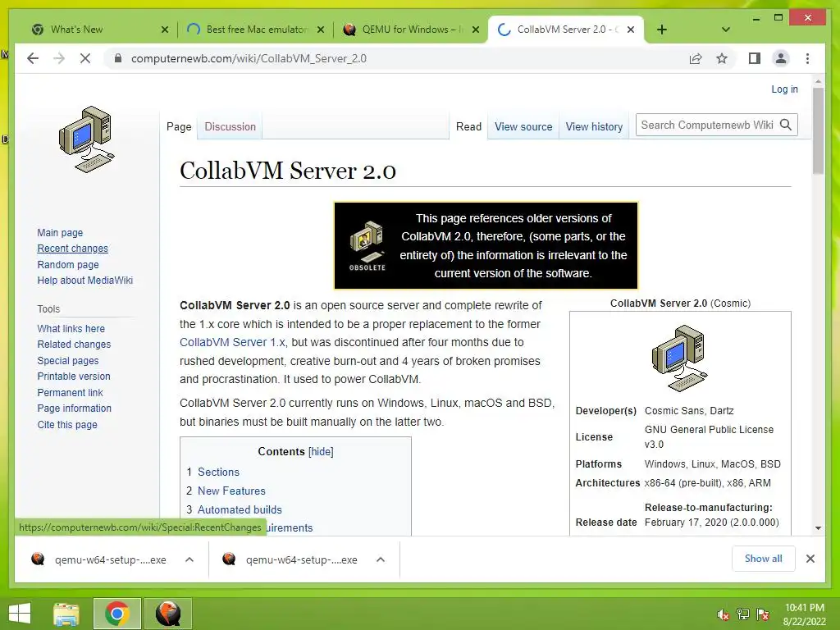Open Help about MediaWiki
Image resolution: width=840 pixels, height=630 pixels.
pos(84,281)
